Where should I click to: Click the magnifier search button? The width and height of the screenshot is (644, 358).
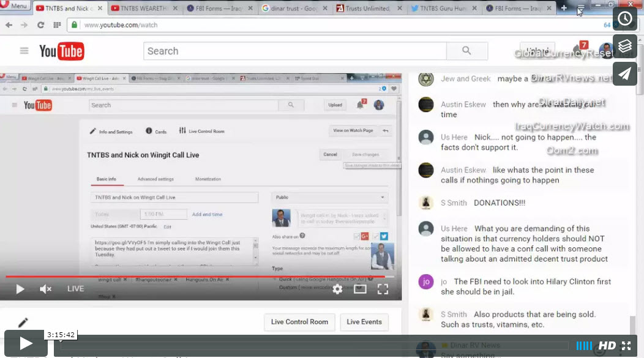click(467, 51)
